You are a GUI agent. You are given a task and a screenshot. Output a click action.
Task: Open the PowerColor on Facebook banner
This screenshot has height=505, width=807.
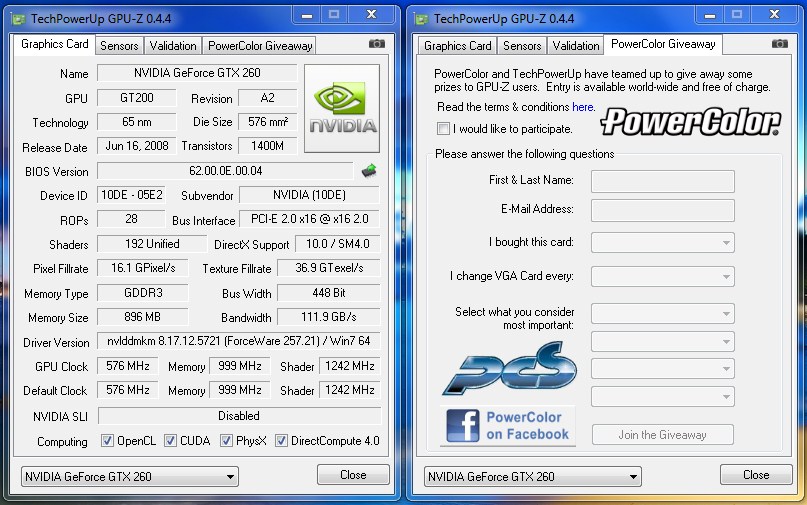coord(507,426)
